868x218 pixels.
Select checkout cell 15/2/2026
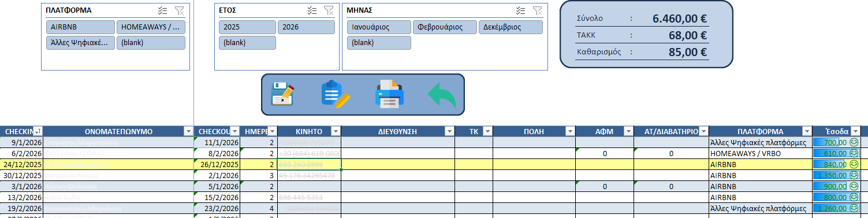pyautogui.click(x=217, y=197)
